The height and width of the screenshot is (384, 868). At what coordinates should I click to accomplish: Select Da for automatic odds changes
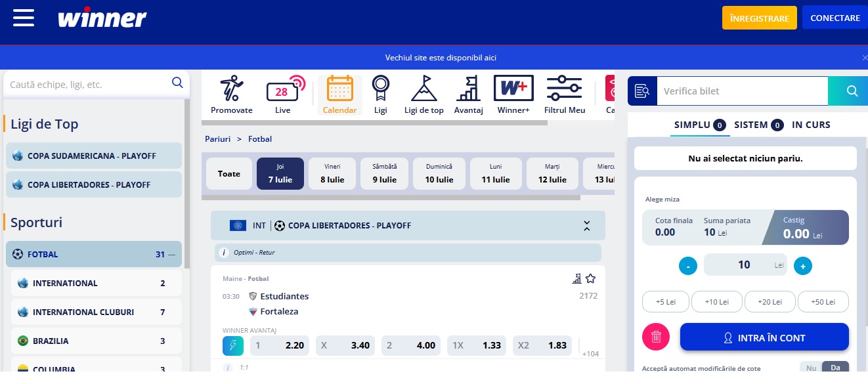click(x=835, y=368)
